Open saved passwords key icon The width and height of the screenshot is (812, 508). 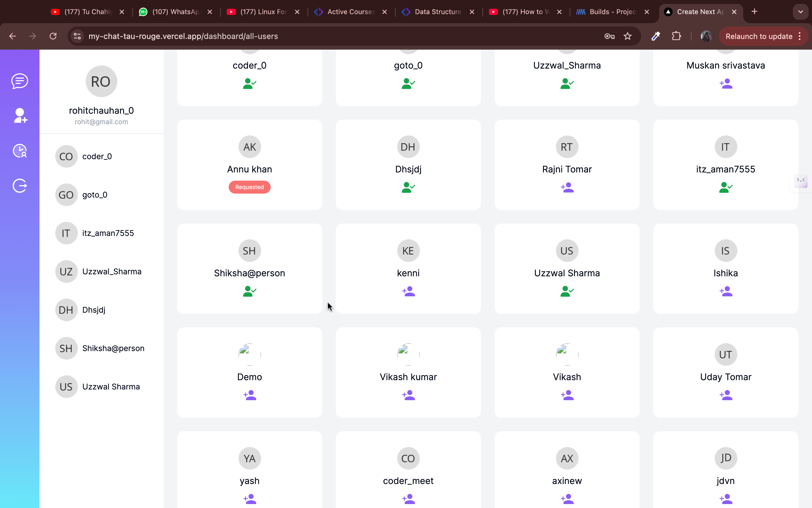click(609, 36)
